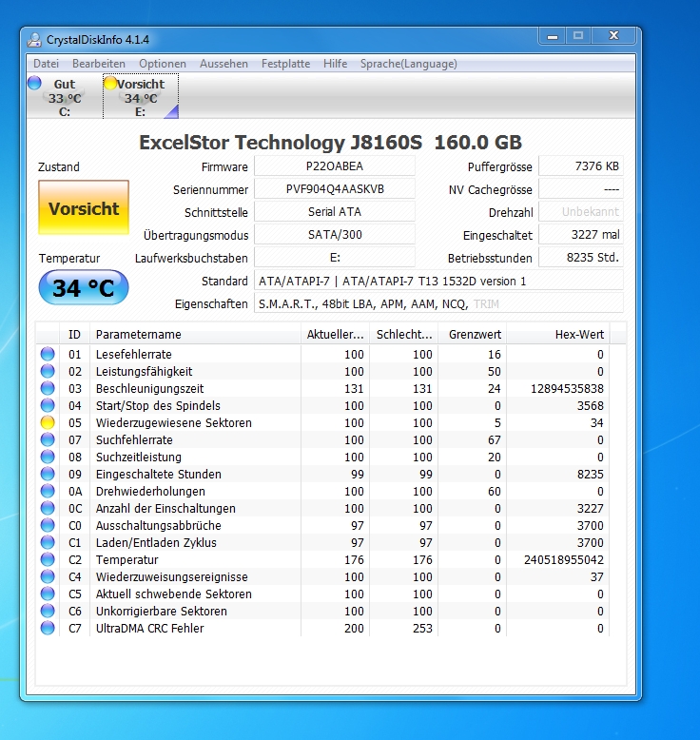Maximize the CrystalDiskInfo window
Image resolution: width=700 pixels, height=740 pixels.
578,36
